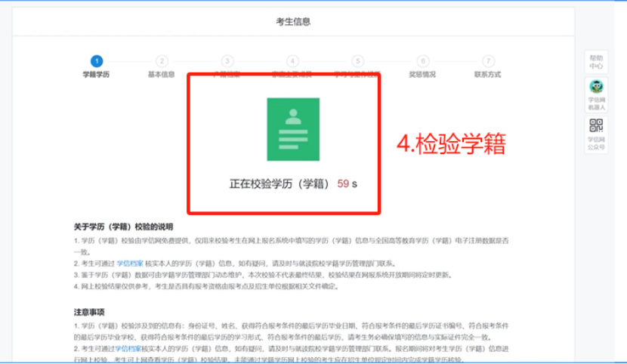Click the 基本信息 step label
This screenshot has height=364, width=627.
coord(162,75)
